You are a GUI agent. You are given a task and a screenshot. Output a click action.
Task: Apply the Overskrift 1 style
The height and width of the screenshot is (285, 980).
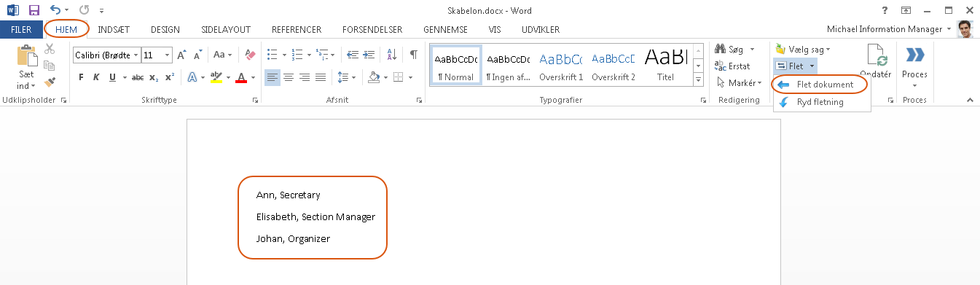tap(561, 65)
